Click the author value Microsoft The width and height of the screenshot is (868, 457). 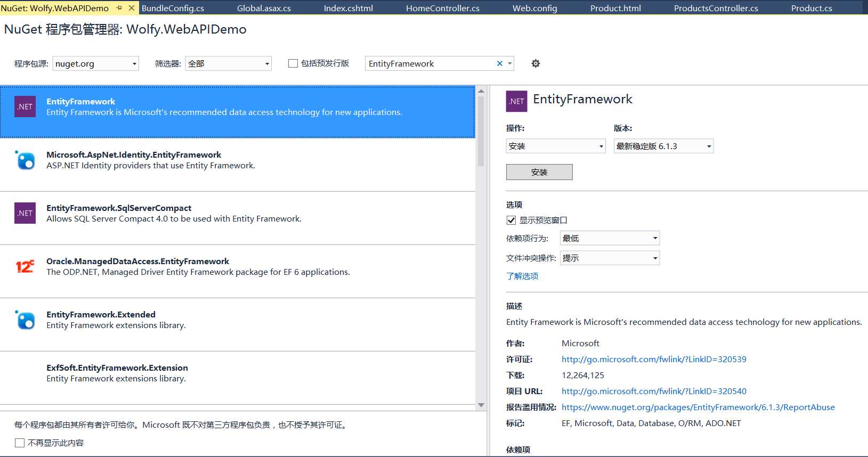[580, 343]
